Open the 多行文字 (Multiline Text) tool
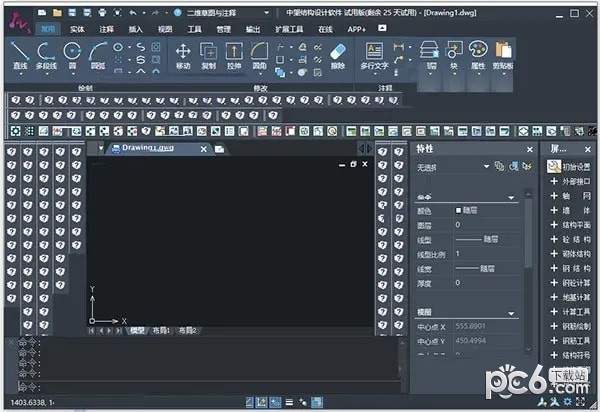Image resolution: width=600 pixels, height=412 pixels. tap(374, 55)
